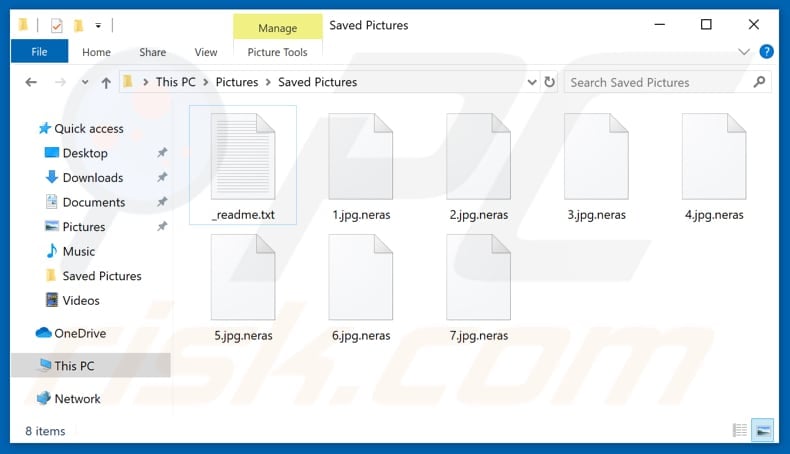
Task: Select the _readme.txt file icon
Action: coord(243,156)
